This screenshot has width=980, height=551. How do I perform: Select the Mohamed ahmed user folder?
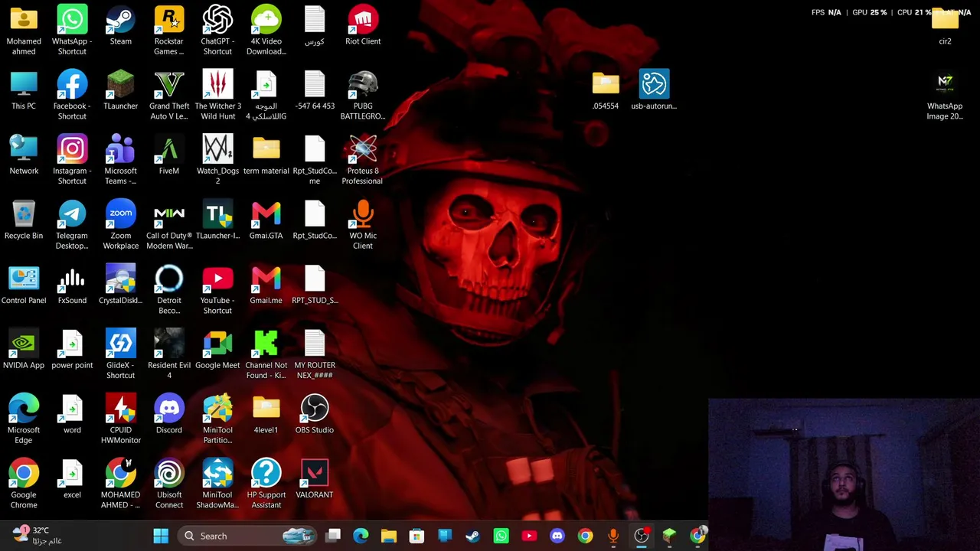pyautogui.click(x=24, y=31)
